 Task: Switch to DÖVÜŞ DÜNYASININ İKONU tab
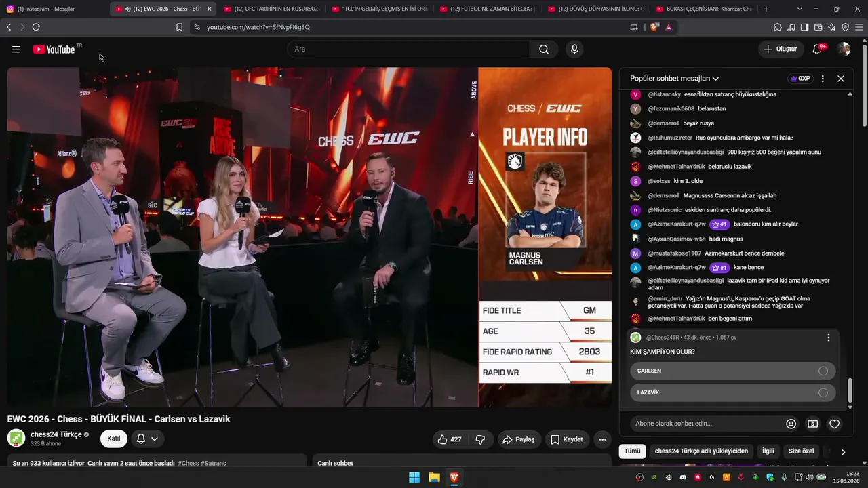[596, 9]
